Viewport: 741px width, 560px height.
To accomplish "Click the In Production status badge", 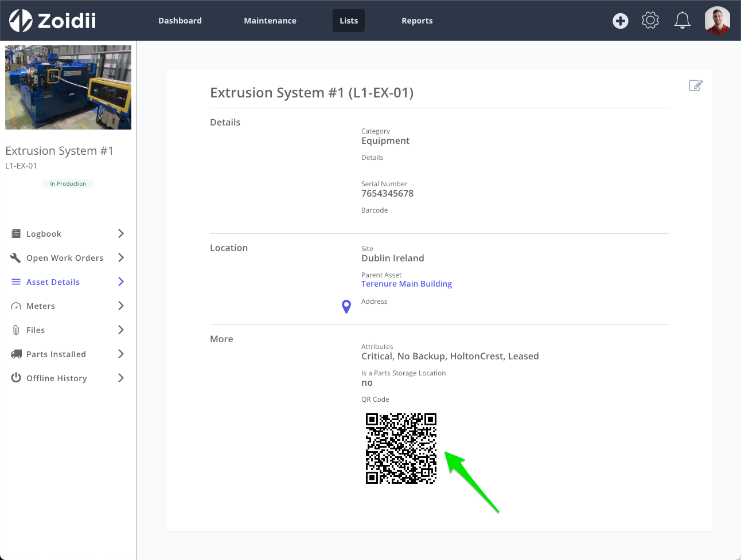I will pyautogui.click(x=68, y=183).
